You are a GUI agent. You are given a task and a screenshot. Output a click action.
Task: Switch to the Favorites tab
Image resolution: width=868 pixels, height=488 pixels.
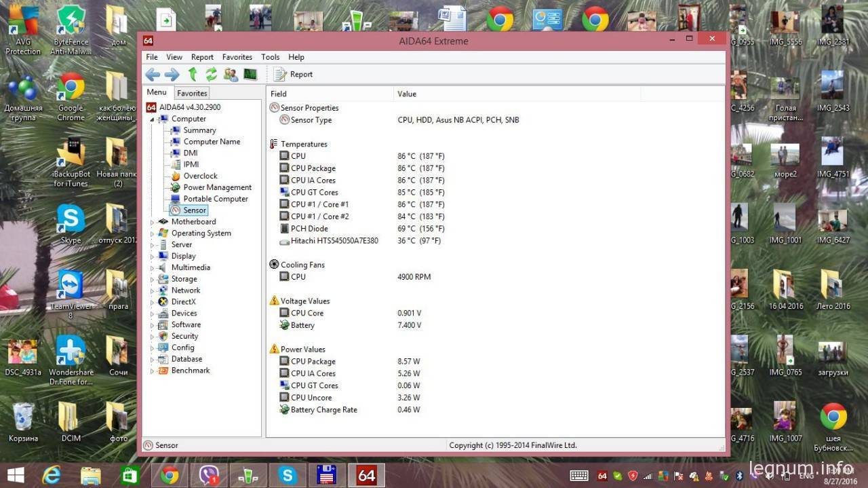(x=192, y=93)
